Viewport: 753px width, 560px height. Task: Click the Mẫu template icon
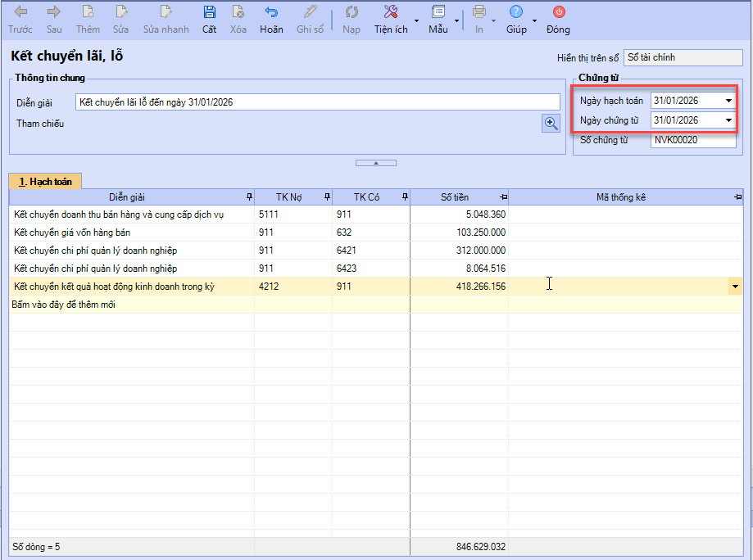click(x=438, y=12)
